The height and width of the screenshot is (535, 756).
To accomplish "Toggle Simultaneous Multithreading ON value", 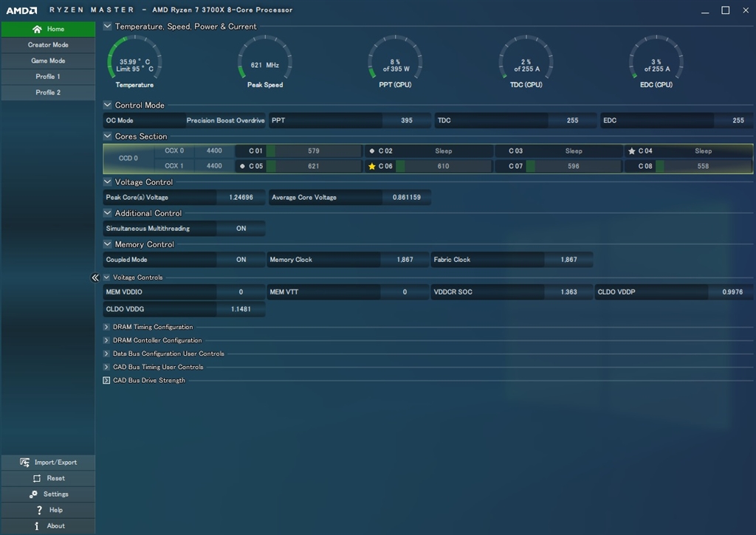I will pyautogui.click(x=241, y=229).
